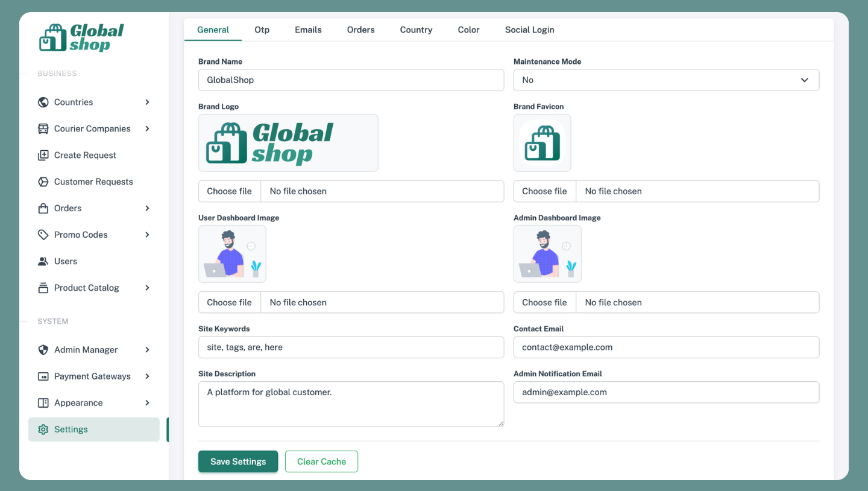Open the Maintenance Mode dropdown

click(666, 80)
